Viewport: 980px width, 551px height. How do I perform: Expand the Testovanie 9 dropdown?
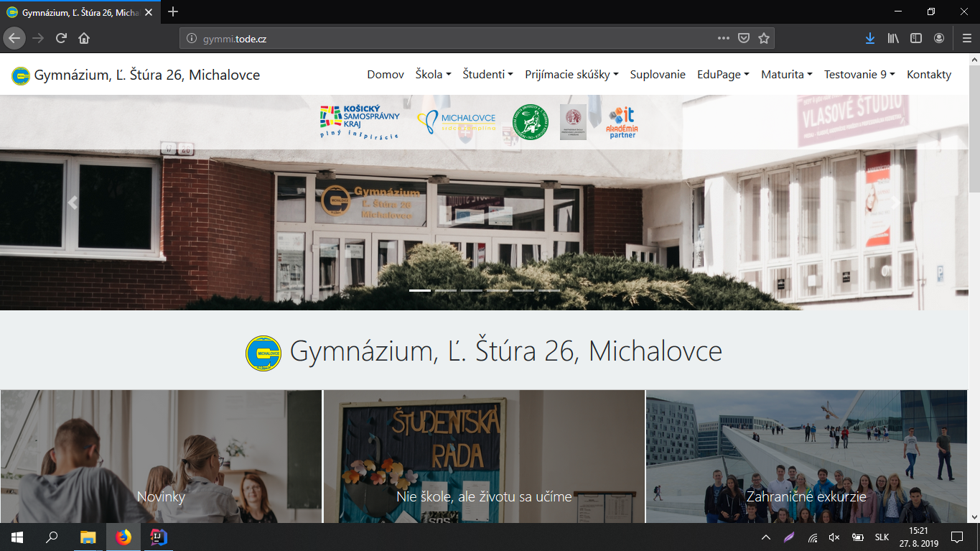859,75
